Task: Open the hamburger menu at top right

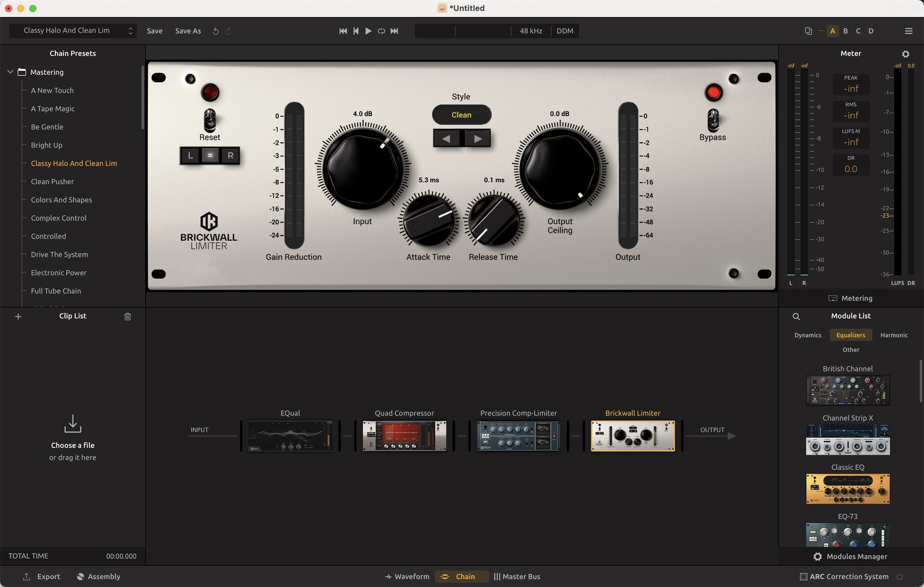Action: tap(909, 31)
